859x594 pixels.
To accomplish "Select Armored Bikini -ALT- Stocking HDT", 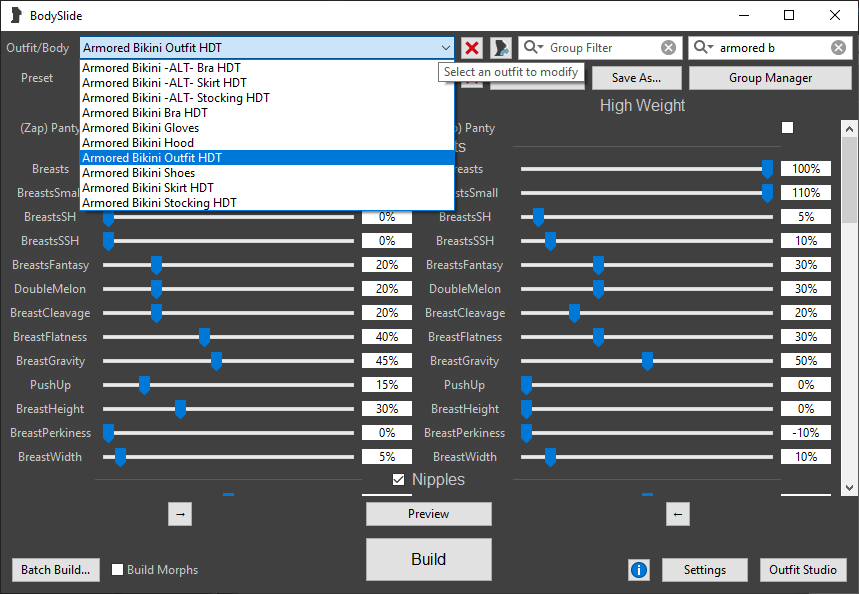I will pos(267,98).
